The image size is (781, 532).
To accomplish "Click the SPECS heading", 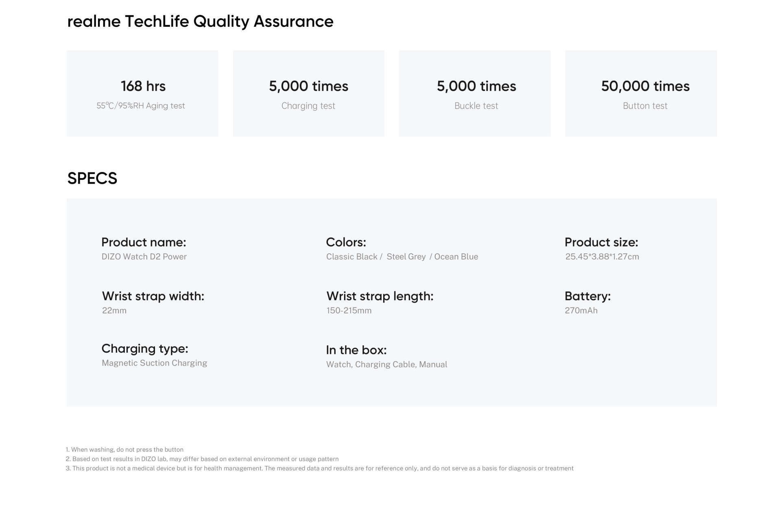I will point(92,178).
